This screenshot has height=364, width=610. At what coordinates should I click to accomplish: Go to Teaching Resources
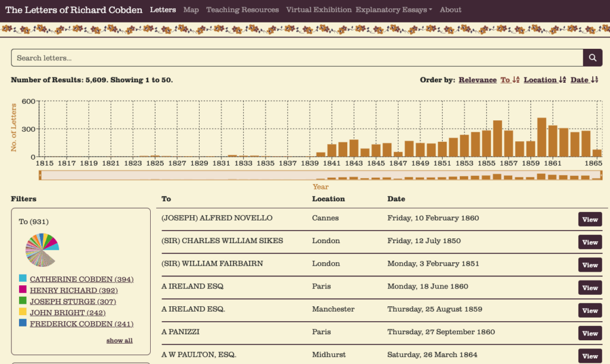point(242,10)
